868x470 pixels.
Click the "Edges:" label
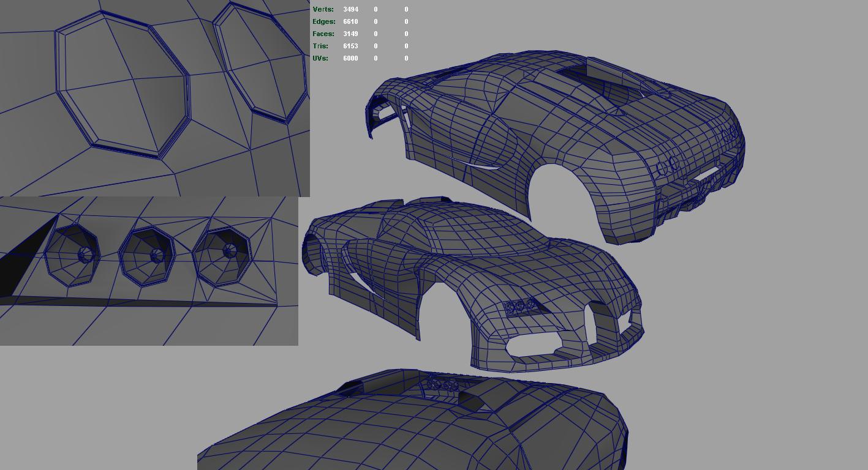coord(324,21)
